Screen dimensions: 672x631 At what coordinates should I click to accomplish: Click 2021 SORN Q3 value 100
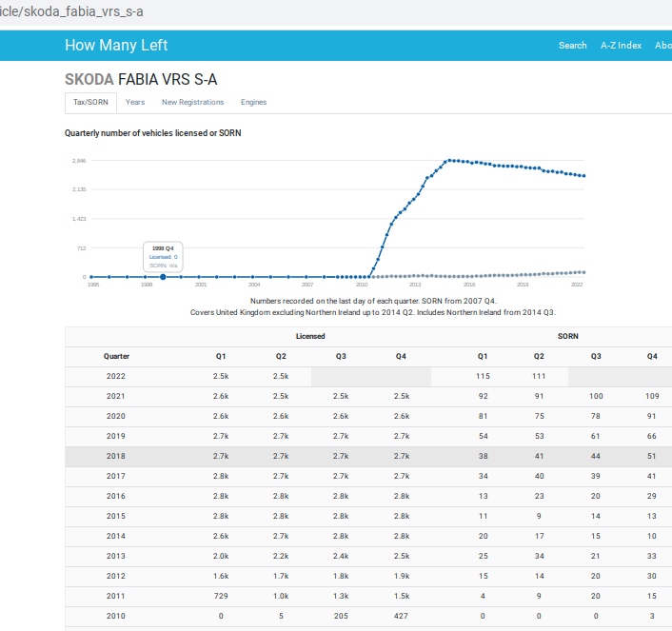pyautogui.click(x=596, y=396)
